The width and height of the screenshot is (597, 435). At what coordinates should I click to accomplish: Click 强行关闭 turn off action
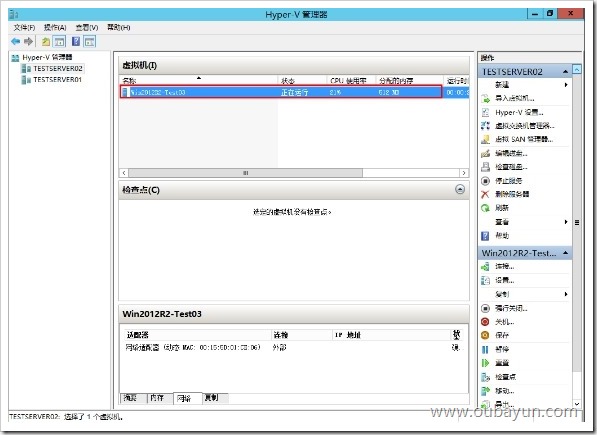pos(511,308)
